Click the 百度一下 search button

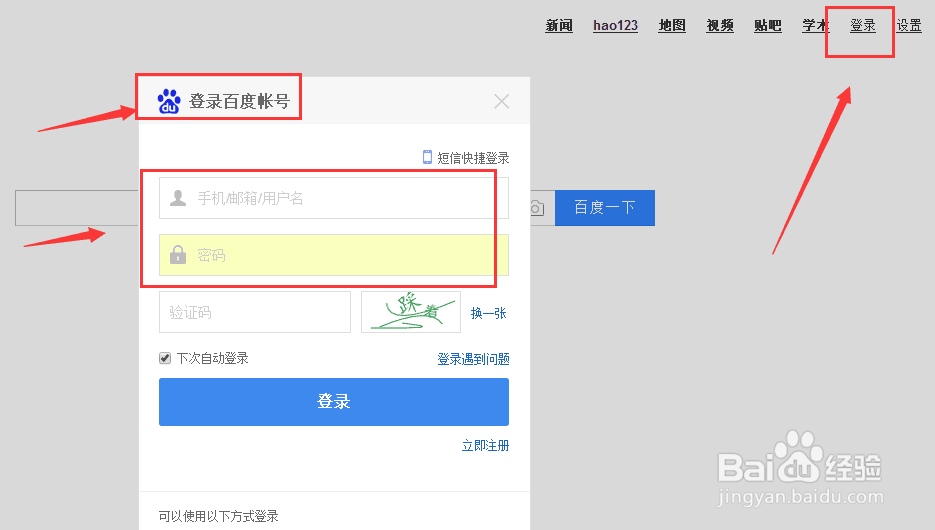(x=605, y=207)
